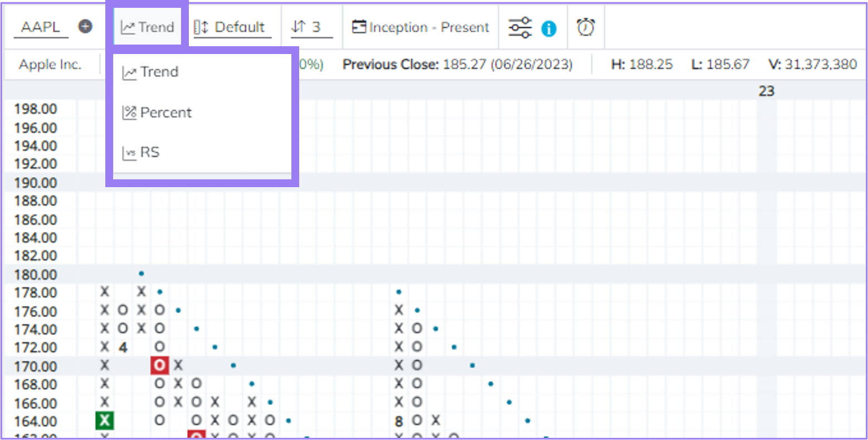This screenshot has width=868, height=440.
Task: Open the reversal amount 3 dropdown
Action: [311, 27]
